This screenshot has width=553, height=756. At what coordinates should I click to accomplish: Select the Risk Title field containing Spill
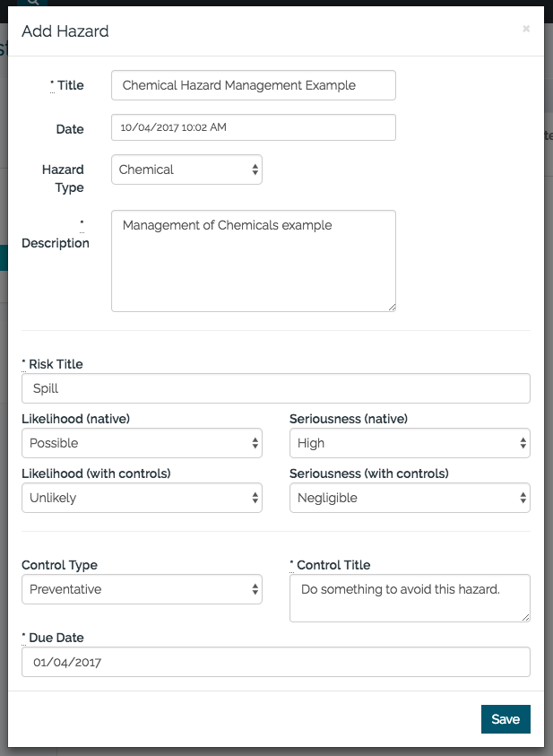[x=275, y=388]
